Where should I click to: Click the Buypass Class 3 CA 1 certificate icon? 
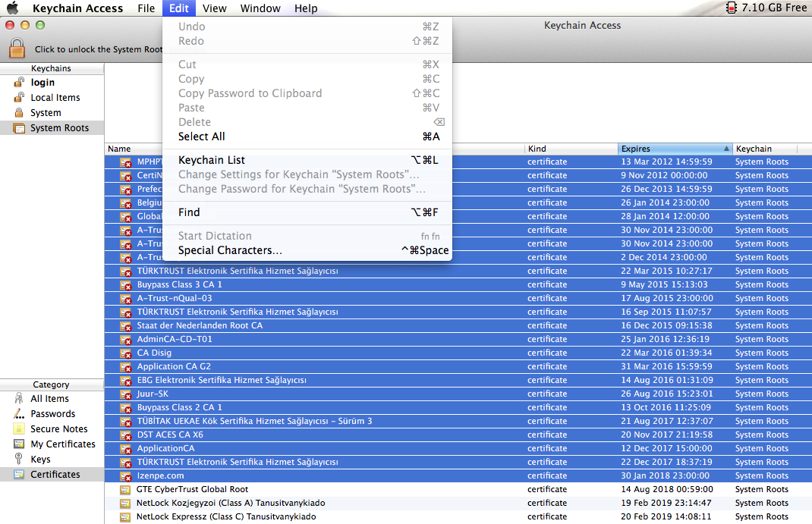tap(126, 285)
